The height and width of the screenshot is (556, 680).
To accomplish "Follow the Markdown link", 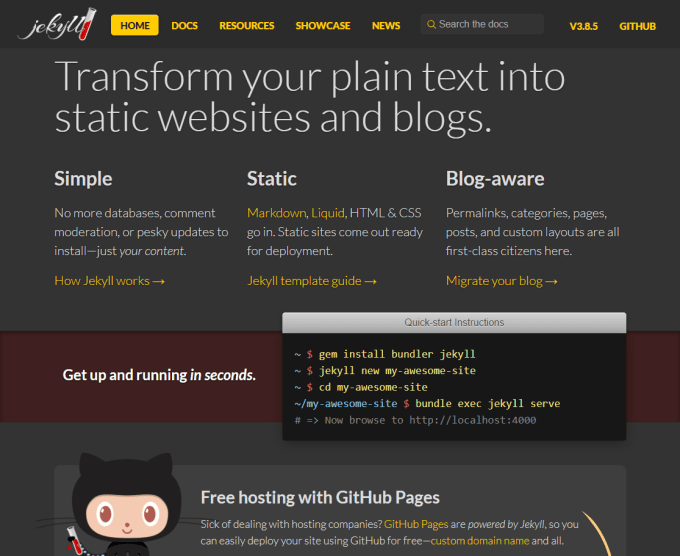I will pos(277,213).
